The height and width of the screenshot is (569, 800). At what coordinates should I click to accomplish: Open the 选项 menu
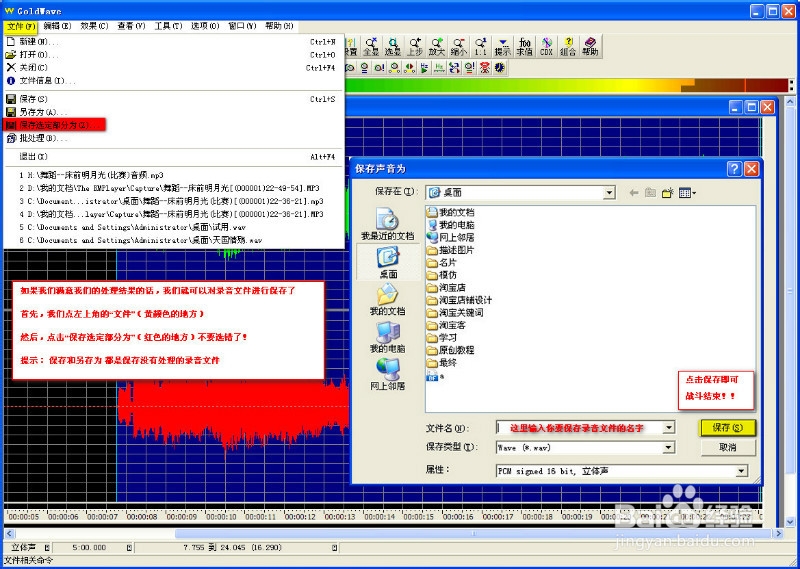205,26
